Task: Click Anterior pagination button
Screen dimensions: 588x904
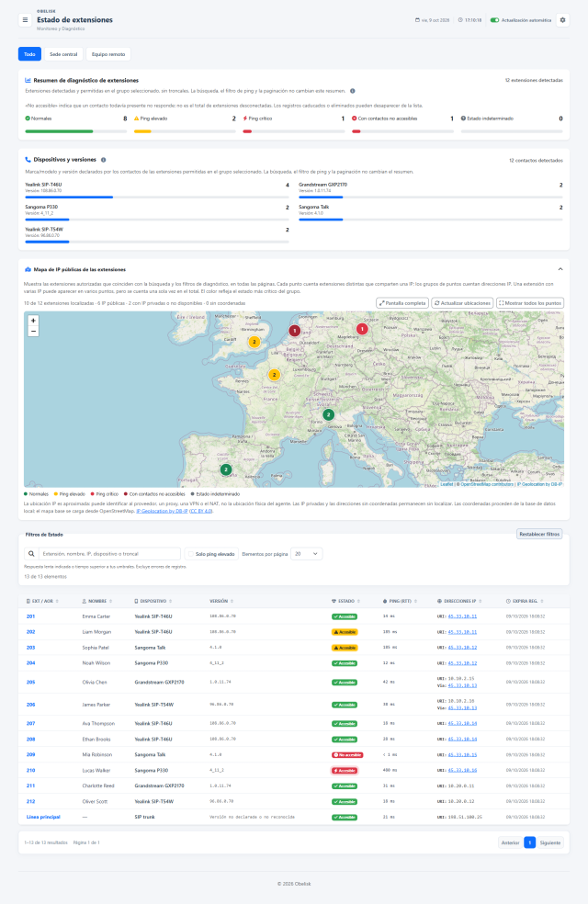Action: pos(510,842)
